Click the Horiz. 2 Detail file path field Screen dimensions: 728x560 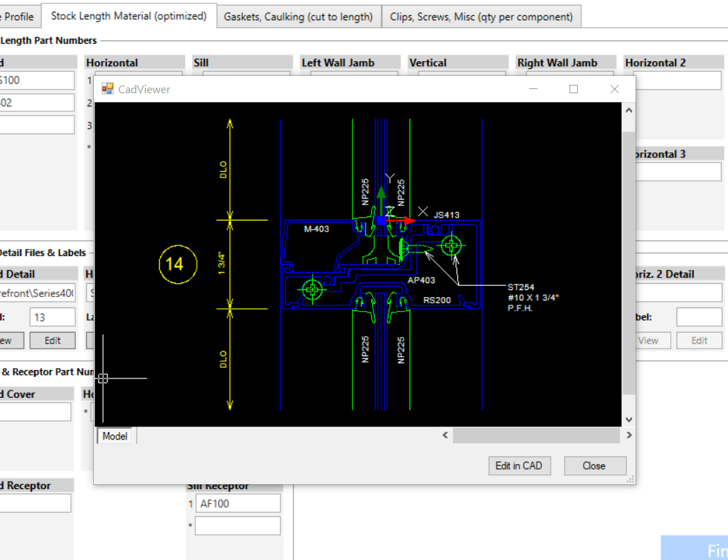click(679, 293)
